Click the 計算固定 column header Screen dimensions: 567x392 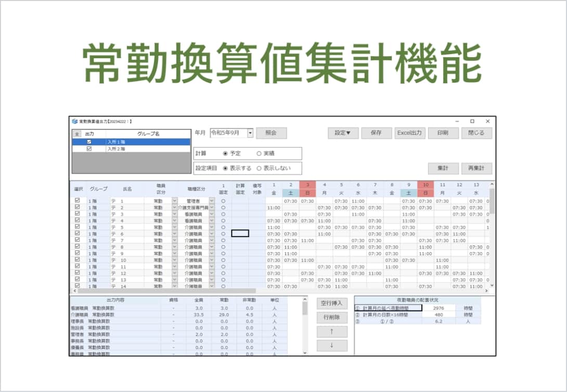(x=240, y=189)
